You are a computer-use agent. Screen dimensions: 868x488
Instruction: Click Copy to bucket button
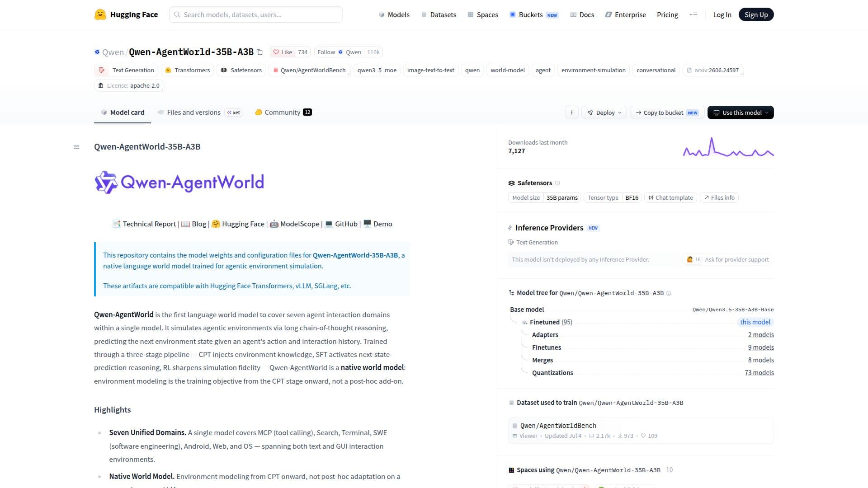[x=667, y=113]
